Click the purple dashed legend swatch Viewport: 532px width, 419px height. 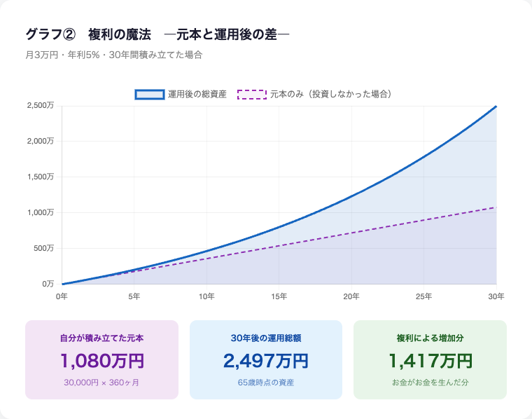(252, 94)
